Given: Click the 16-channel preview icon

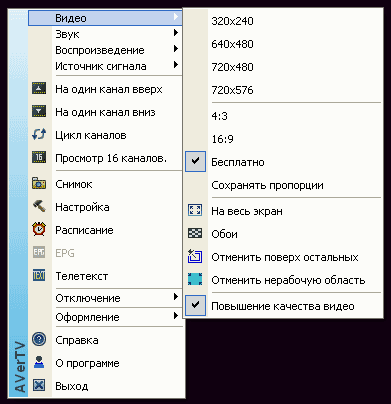Looking at the screenshot, I should (39, 157).
